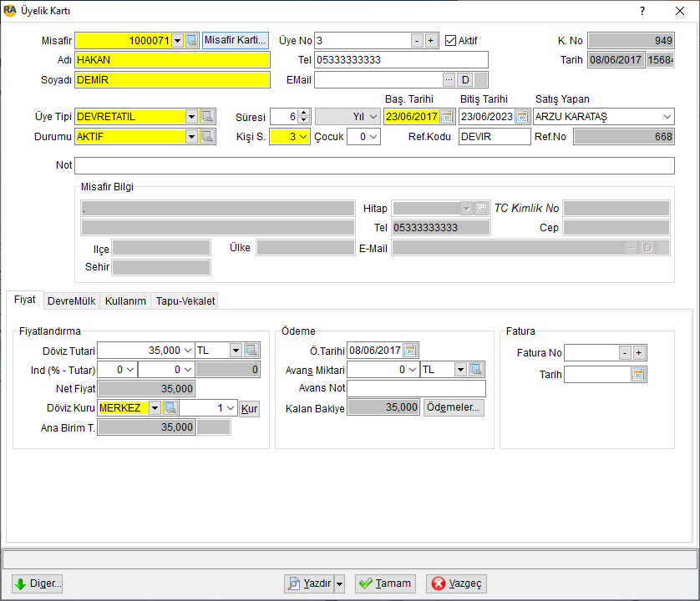The width and height of the screenshot is (700, 601).
Task: Open the Ödemeler... button
Action: click(453, 407)
